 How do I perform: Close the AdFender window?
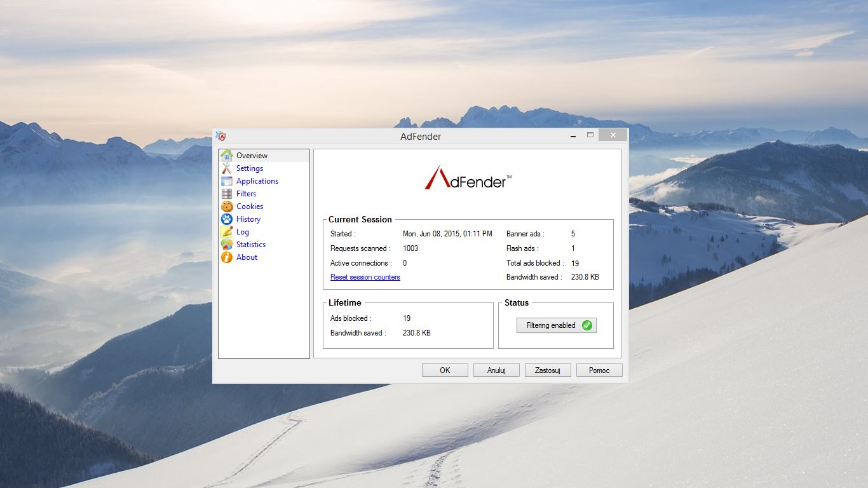(x=613, y=135)
